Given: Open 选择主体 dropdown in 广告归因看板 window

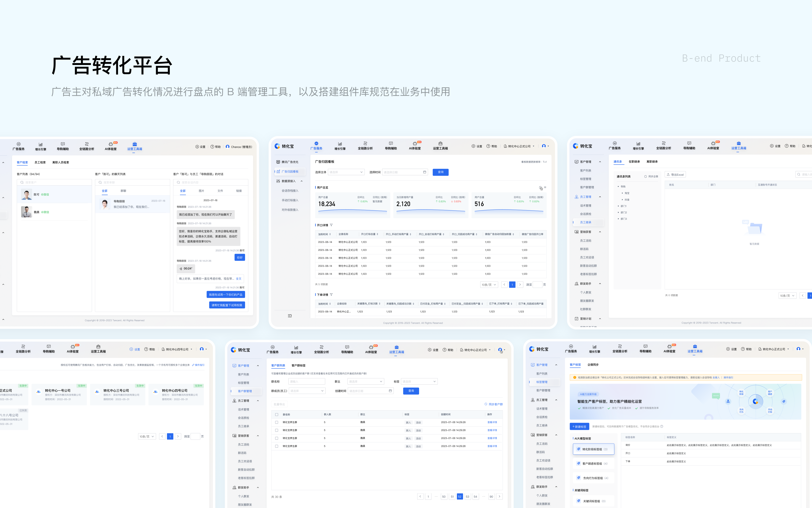Looking at the screenshot, I should click(x=346, y=172).
